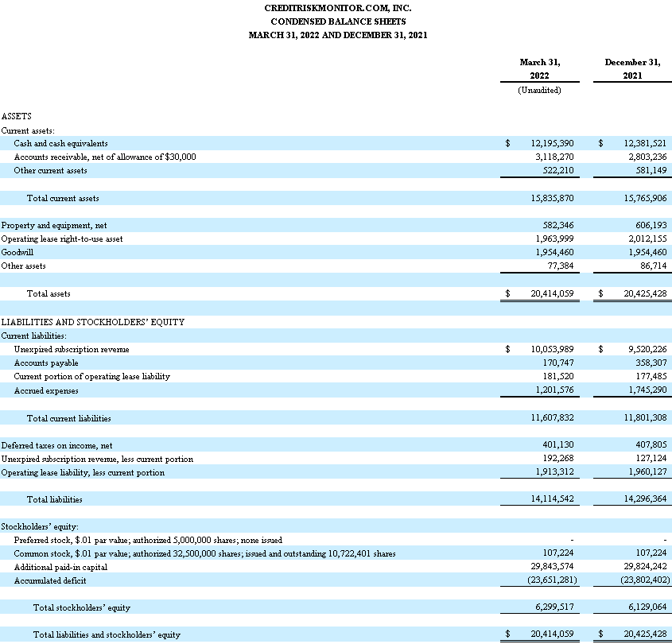Click 'LIABILITIES AND STOCKHOLDERS' EQUITY' heading
This screenshot has width=672, height=644.
coord(93,322)
